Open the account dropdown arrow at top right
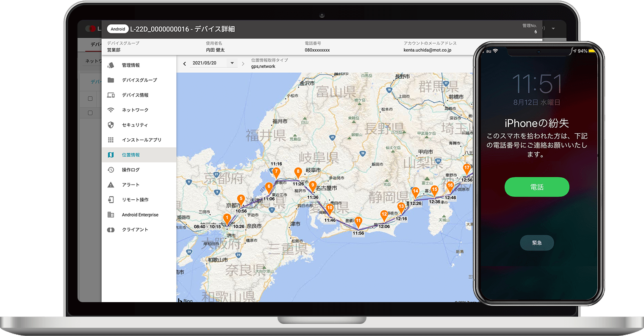644x336 pixels. (x=553, y=29)
